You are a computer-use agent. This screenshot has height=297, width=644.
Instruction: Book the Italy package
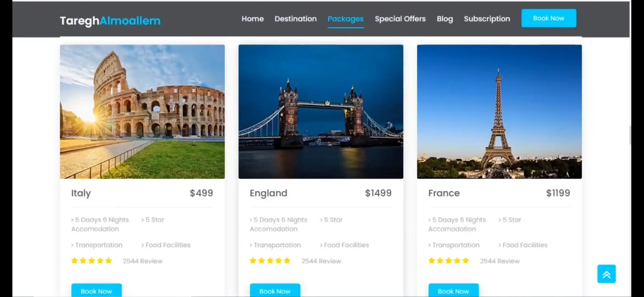pyautogui.click(x=96, y=291)
